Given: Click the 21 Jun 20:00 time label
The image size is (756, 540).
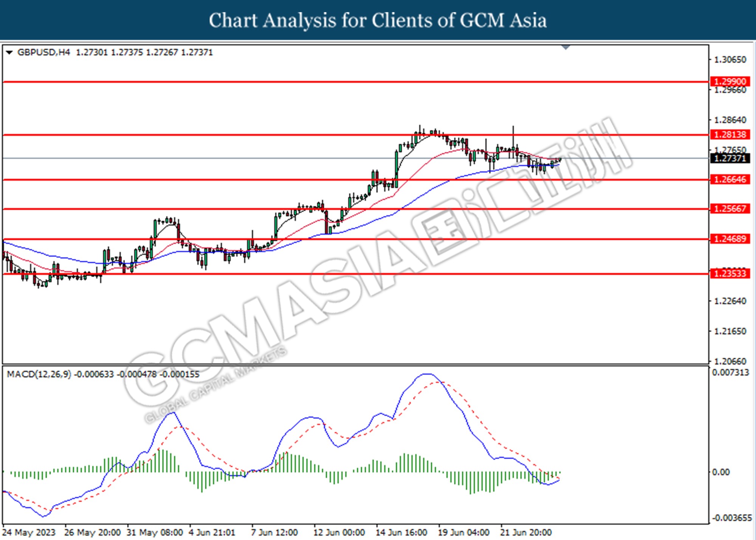Looking at the screenshot, I should pyautogui.click(x=526, y=532).
